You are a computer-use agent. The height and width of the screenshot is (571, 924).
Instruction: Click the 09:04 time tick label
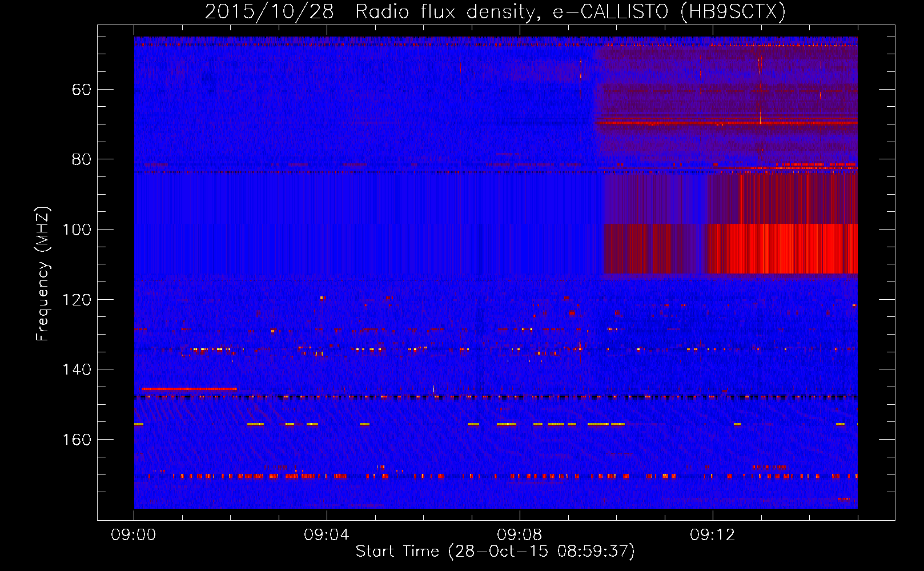pos(327,535)
